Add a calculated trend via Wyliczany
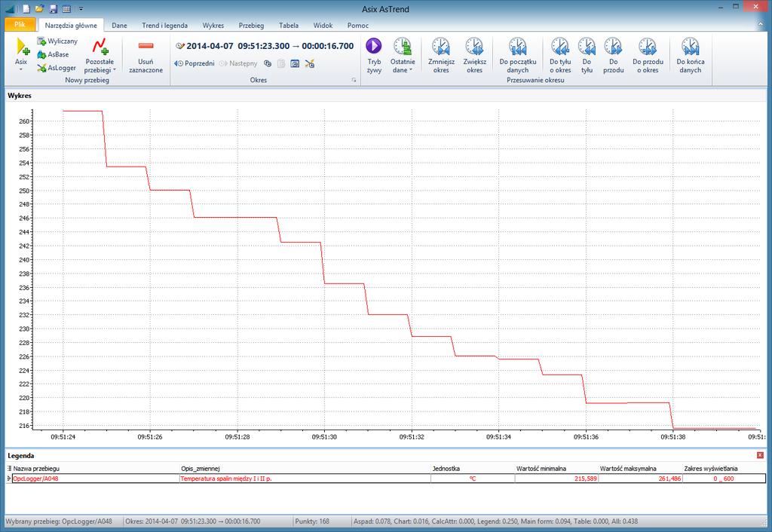The height and width of the screenshot is (532, 772). [57, 41]
